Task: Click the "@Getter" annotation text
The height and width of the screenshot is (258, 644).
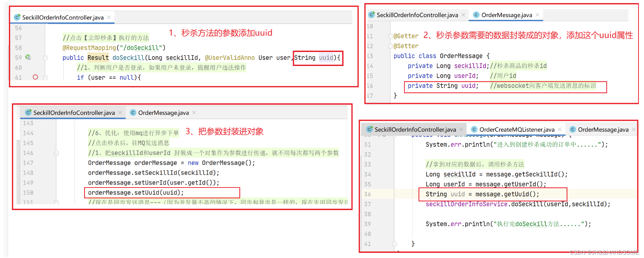Action: (406, 36)
